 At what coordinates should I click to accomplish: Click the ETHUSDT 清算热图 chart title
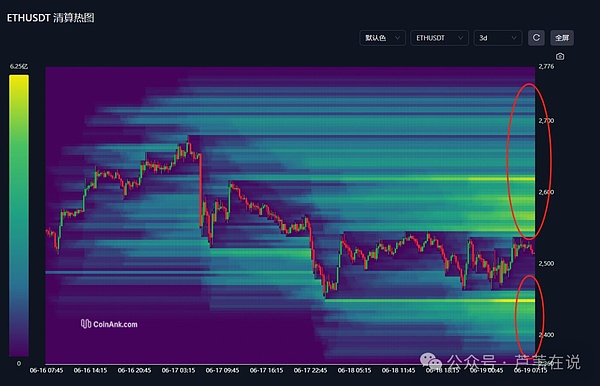tap(51, 18)
